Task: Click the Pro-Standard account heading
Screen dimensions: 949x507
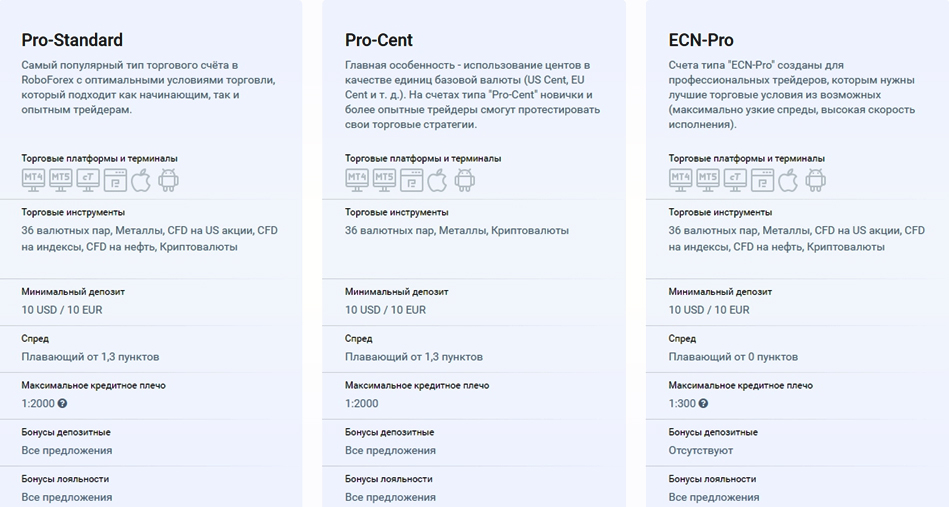Action: click(72, 40)
